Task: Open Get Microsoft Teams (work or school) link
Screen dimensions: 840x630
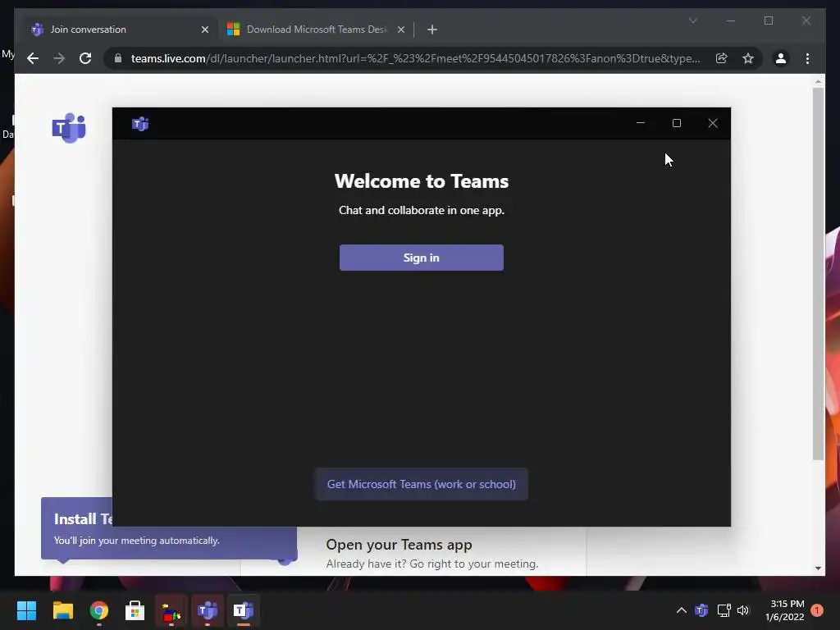Action: click(421, 484)
